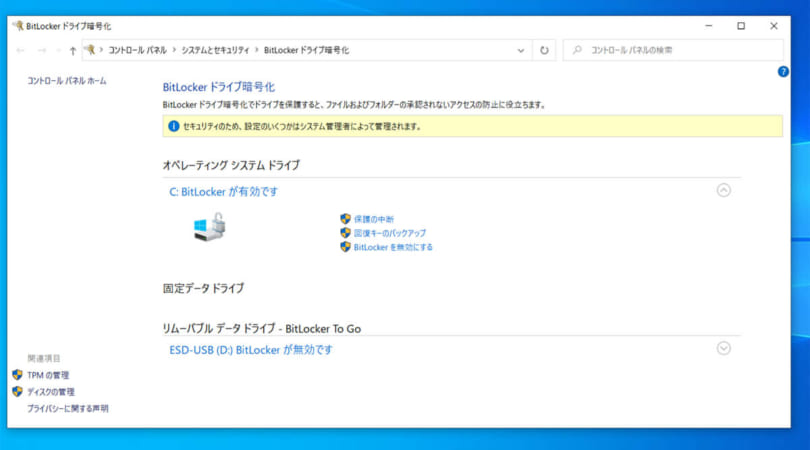Click the back navigation arrow
Screen dimensions: 810x450
(22, 50)
